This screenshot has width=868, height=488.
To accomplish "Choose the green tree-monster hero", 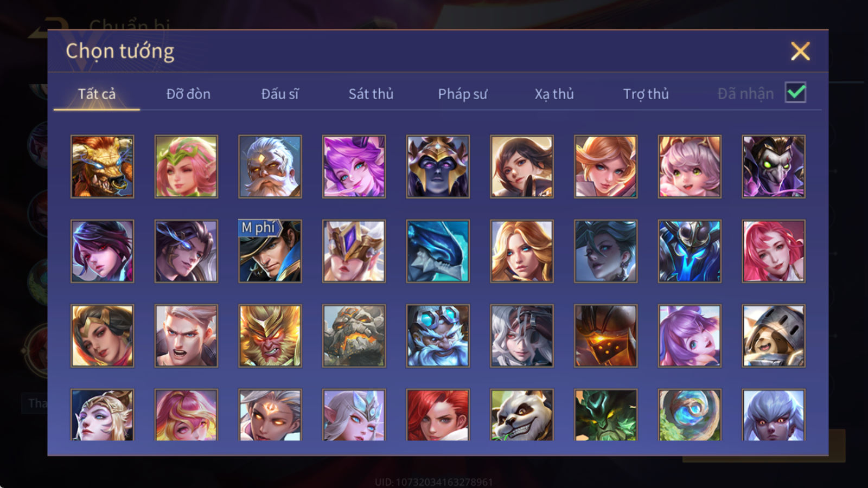I will point(606,415).
